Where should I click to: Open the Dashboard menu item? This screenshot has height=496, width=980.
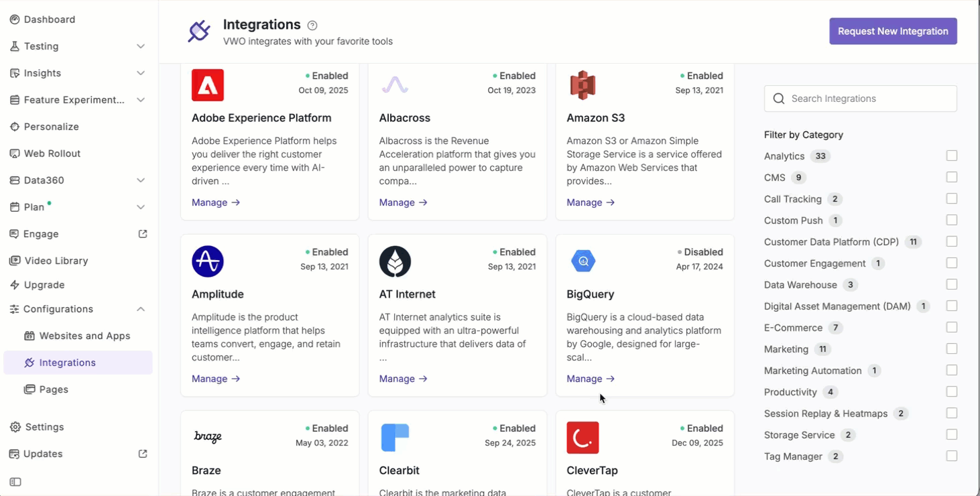click(x=49, y=19)
